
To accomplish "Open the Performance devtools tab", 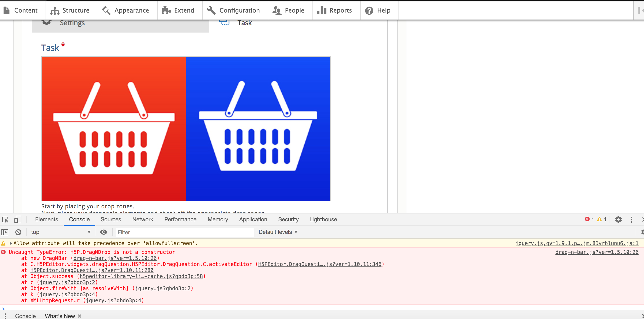I will (x=180, y=219).
